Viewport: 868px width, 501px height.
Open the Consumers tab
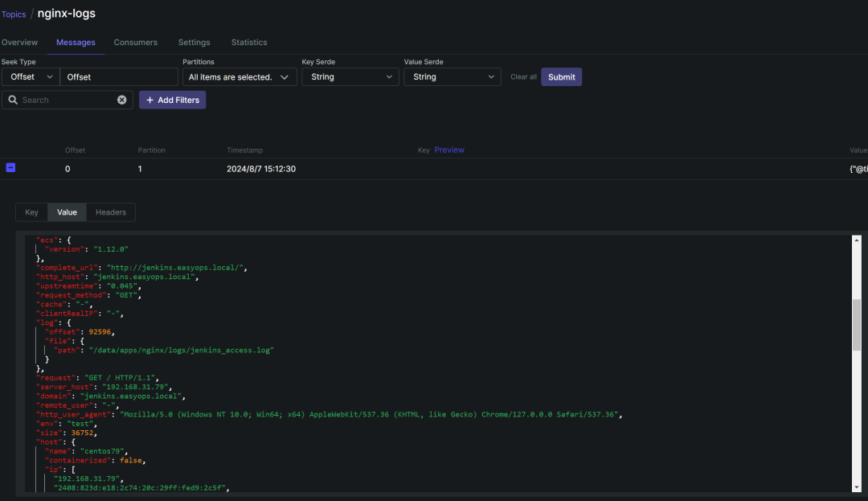pos(136,42)
